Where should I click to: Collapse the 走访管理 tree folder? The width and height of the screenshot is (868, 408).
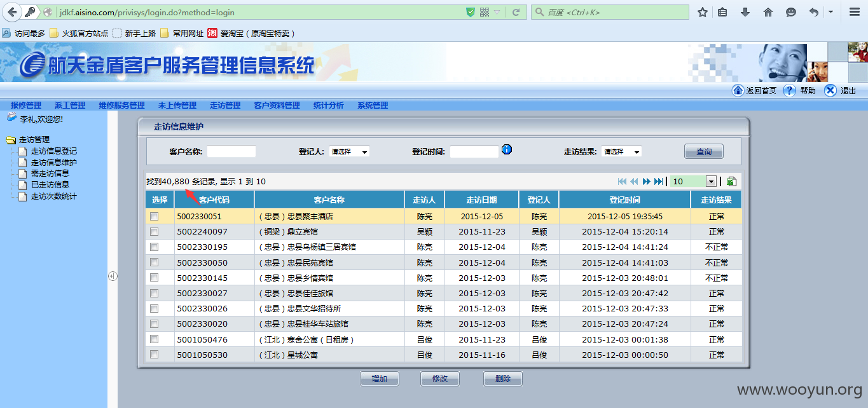click(x=11, y=140)
